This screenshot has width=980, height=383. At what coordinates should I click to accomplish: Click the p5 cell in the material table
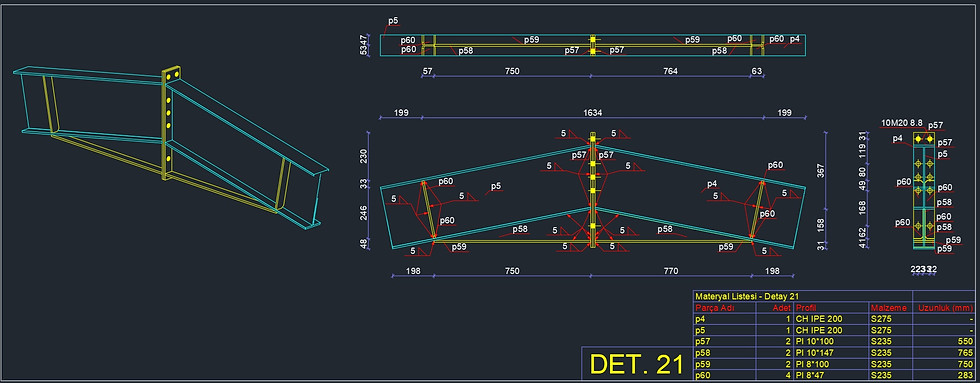pos(700,330)
